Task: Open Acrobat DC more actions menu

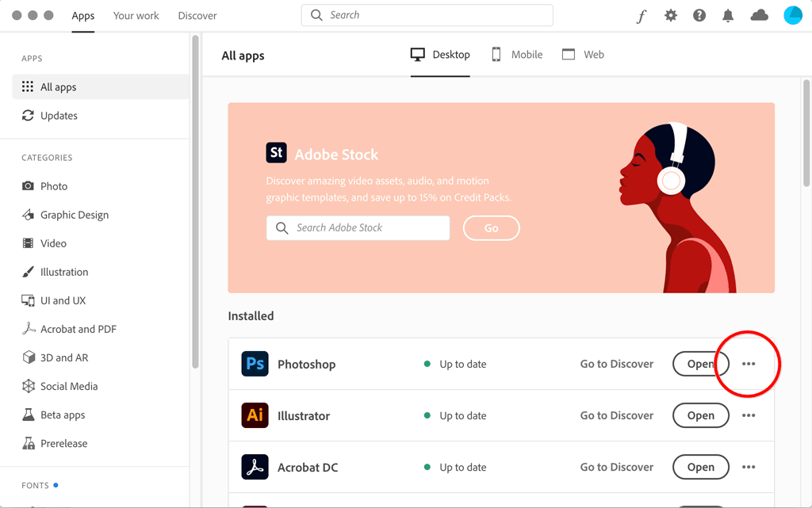Action: click(x=749, y=467)
